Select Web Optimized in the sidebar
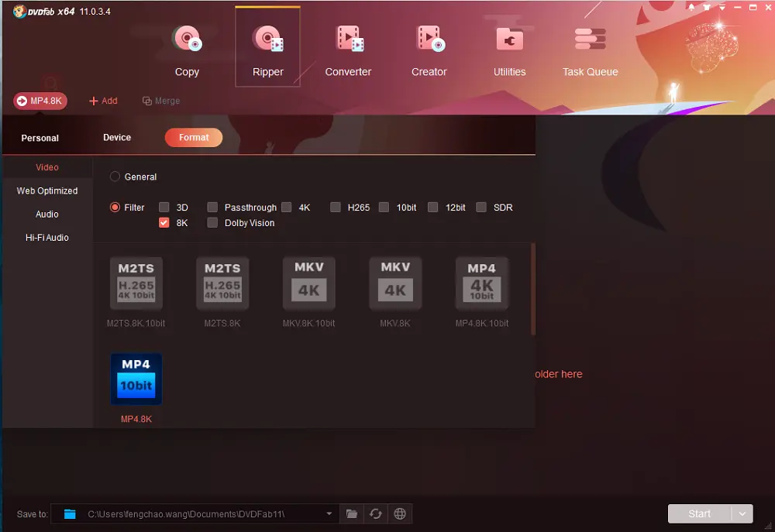Viewport: 775px width, 532px height. (47, 190)
